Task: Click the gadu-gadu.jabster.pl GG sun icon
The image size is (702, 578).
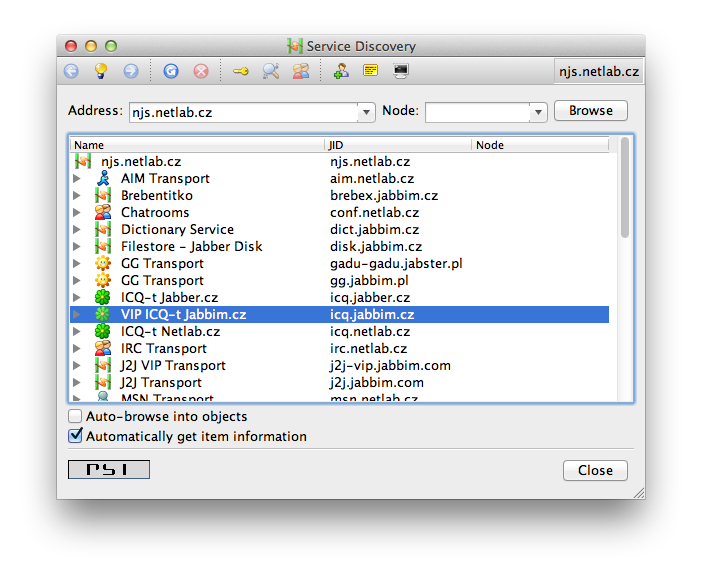Action: (x=103, y=263)
